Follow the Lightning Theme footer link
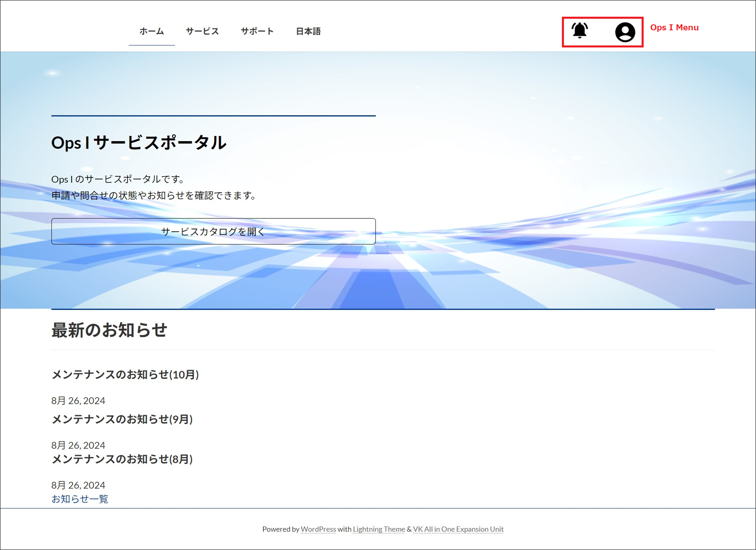 click(379, 529)
